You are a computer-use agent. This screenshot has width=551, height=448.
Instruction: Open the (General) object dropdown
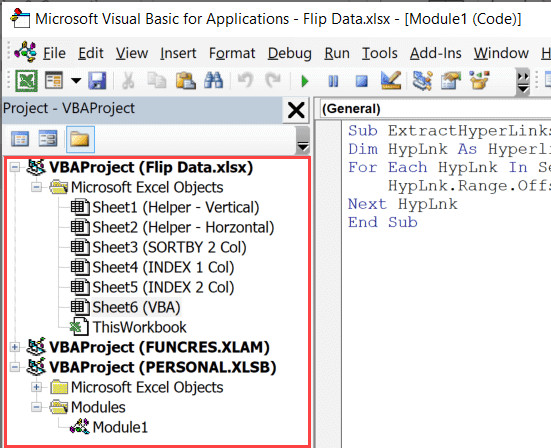point(435,109)
